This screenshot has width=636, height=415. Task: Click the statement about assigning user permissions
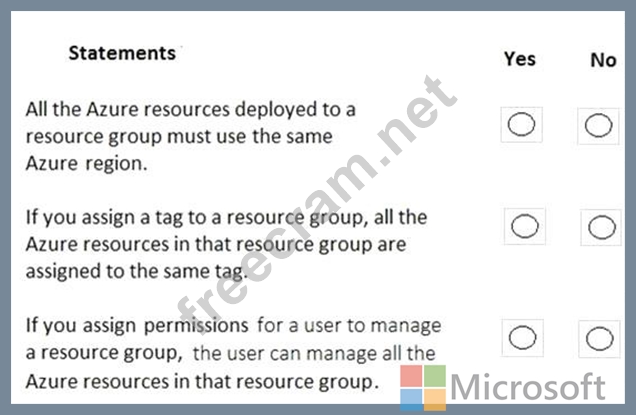click(231, 353)
